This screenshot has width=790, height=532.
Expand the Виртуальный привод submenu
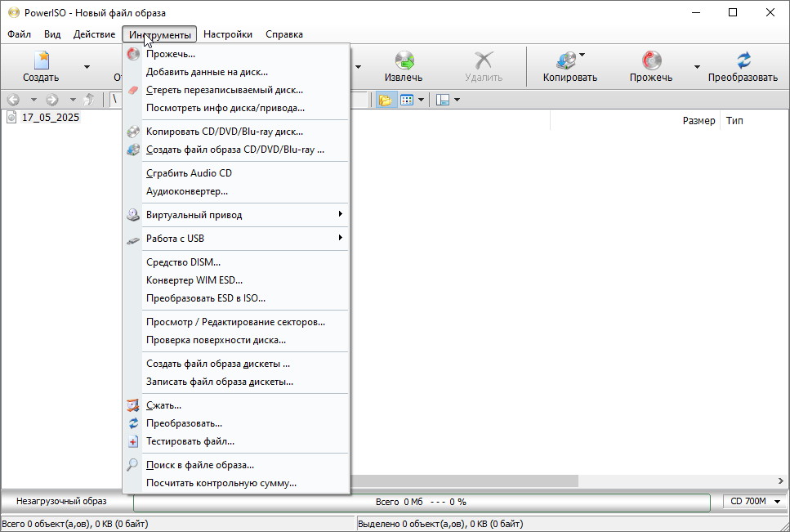coord(341,214)
